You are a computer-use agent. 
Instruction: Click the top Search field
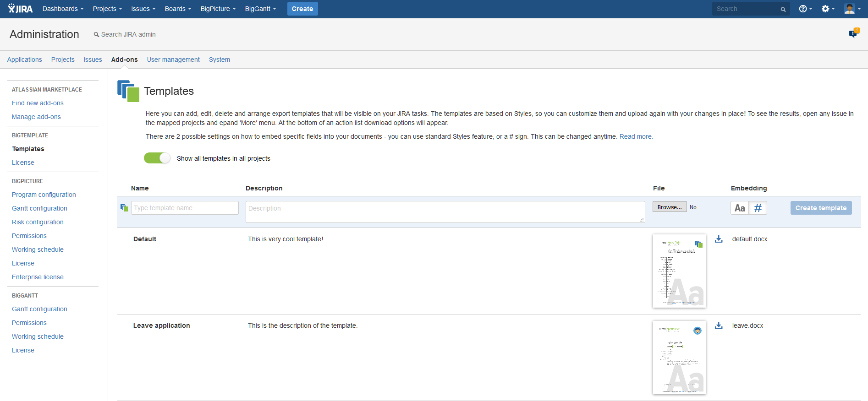click(x=751, y=9)
